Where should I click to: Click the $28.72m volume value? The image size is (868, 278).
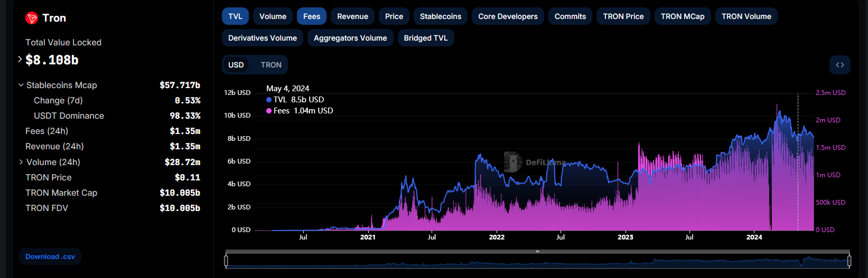[182, 162]
